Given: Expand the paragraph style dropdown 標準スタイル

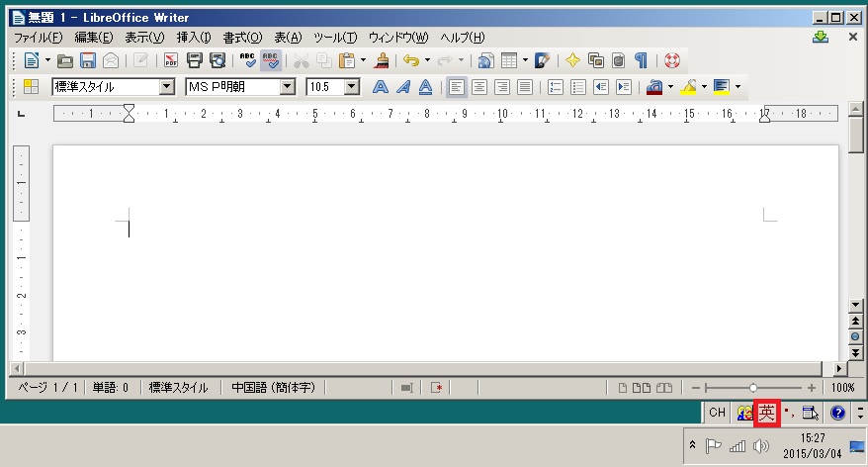Looking at the screenshot, I should pos(166,87).
